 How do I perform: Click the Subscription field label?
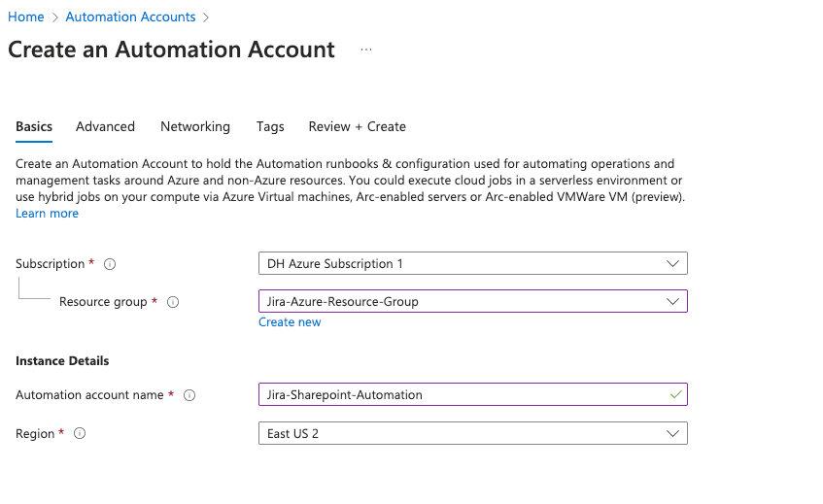point(50,264)
